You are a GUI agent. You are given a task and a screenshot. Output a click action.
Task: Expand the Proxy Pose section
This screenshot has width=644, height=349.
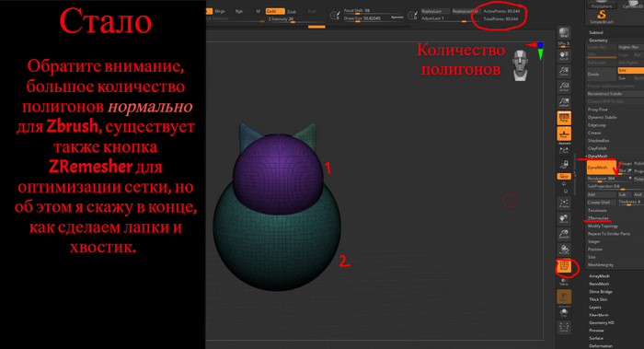598,110
